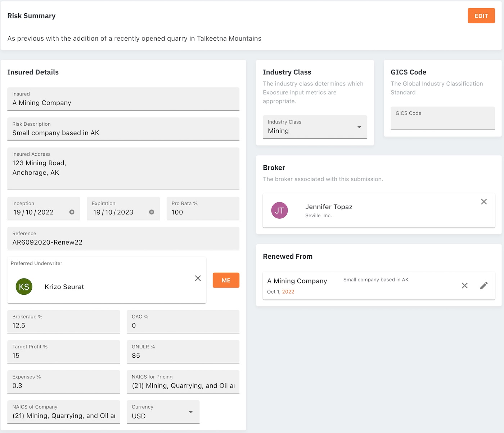Remove broker Jennifer Topaz
Screen dimensions: 504x433
pyautogui.click(x=484, y=202)
